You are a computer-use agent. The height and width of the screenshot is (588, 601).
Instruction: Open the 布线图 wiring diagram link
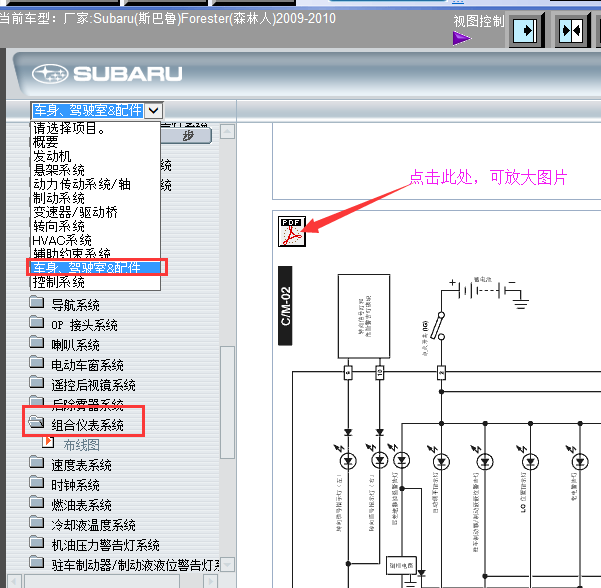(x=81, y=445)
